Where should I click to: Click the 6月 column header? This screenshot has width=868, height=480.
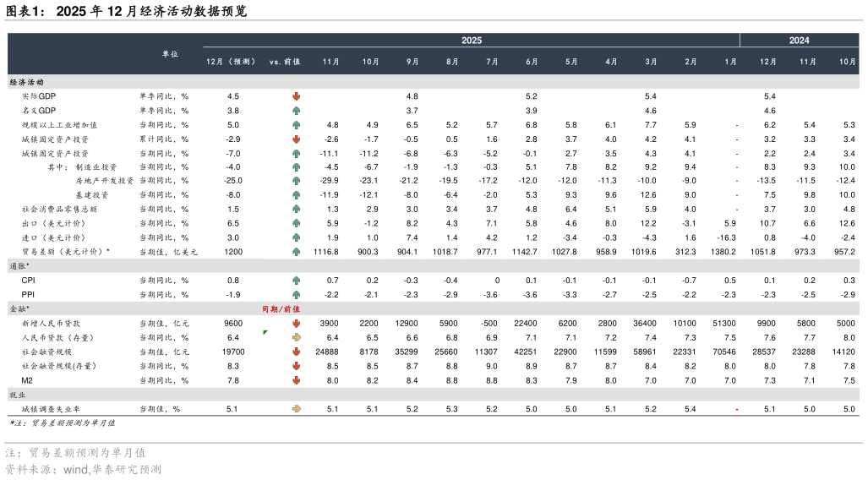[532, 62]
